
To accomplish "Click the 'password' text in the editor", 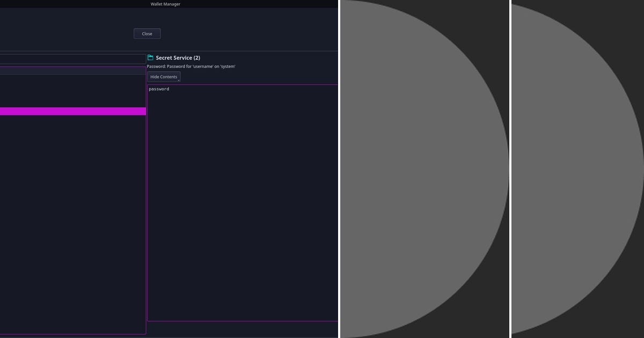I will [159, 89].
